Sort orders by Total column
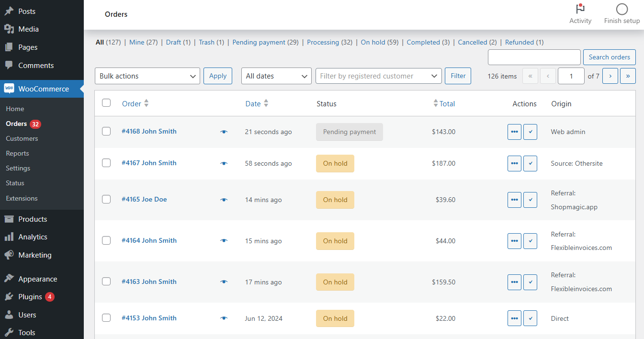 click(x=444, y=103)
